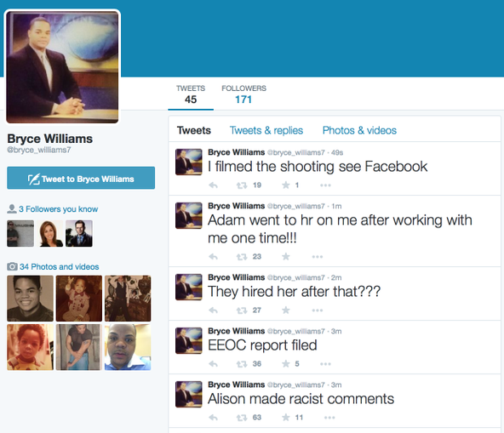Retweet the 'I filmed the shooting' tweet
Viewport: 504px width, 433px height.
242,185
